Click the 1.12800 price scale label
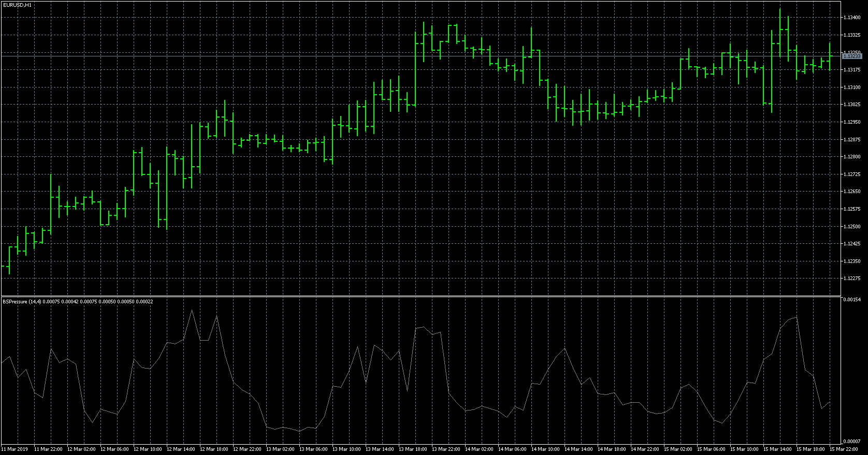Screen dimensions: 868x455 (852, 157)
